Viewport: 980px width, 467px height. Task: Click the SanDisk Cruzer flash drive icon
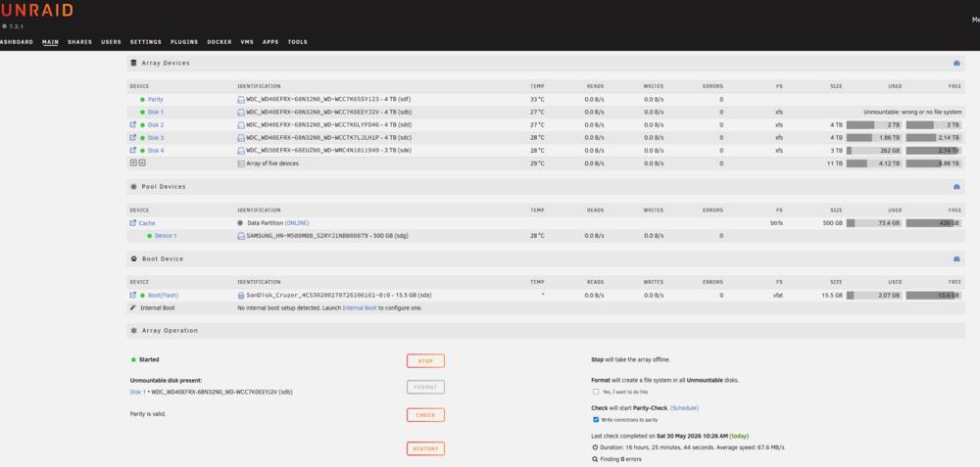[241, 296]
